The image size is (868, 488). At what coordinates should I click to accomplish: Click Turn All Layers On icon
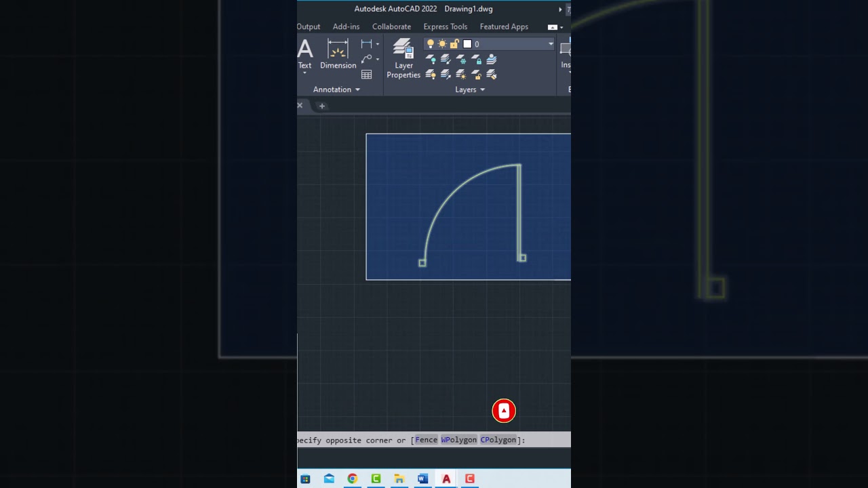(x=430, y=75)
